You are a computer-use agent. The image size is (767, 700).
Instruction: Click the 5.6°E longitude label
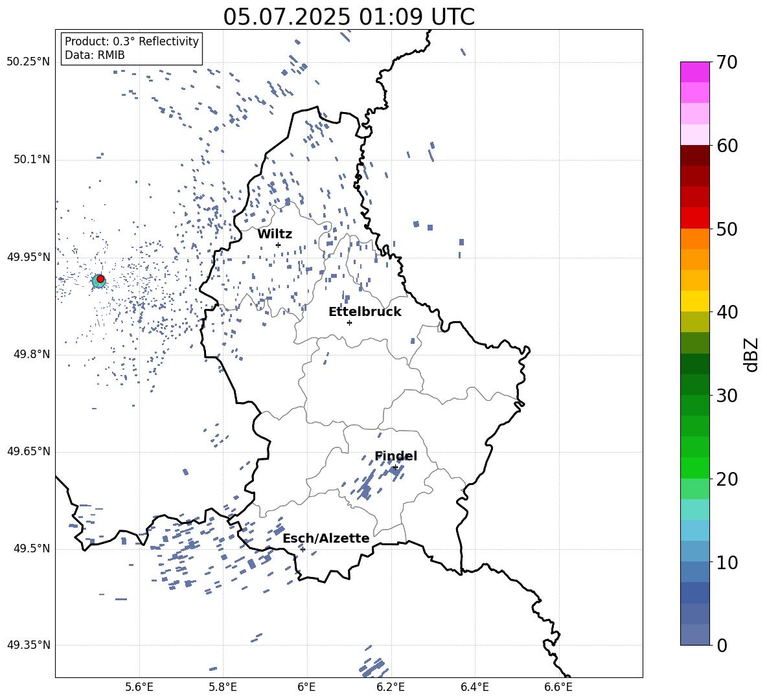pos(139,687)
